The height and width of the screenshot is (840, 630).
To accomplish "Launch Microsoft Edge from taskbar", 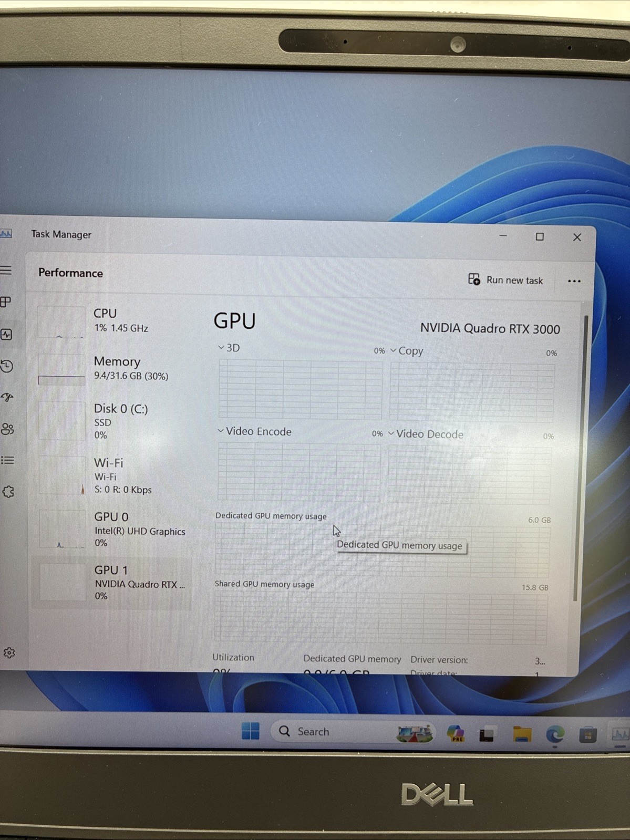I will pos(554,734).
